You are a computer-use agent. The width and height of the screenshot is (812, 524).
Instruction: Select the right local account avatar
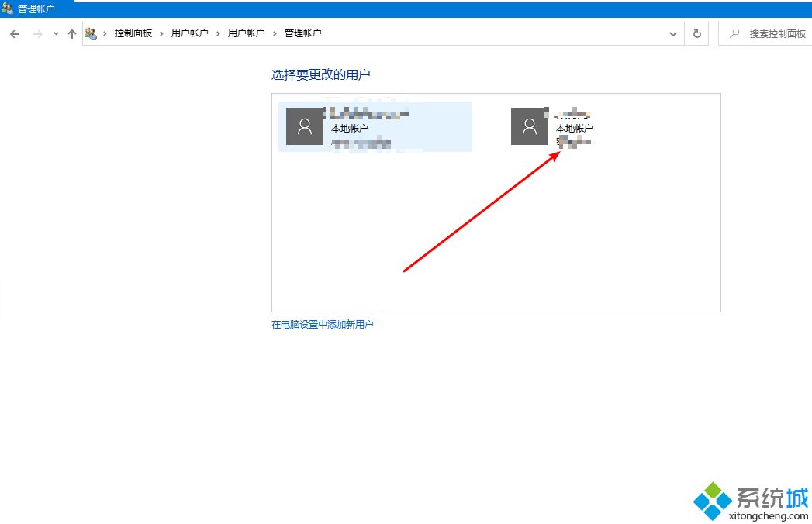[x=530, y=126]
